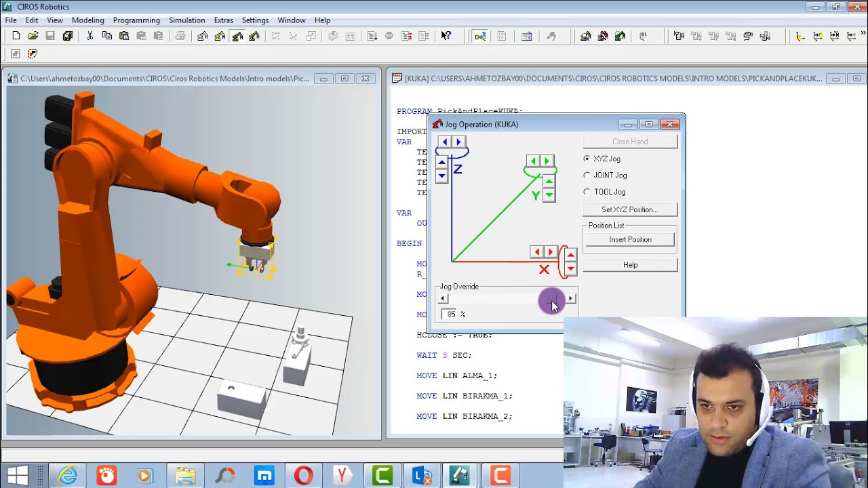The image size is (868, 488).
Task: Jog X left with red arrow
Action: (536, 252)
